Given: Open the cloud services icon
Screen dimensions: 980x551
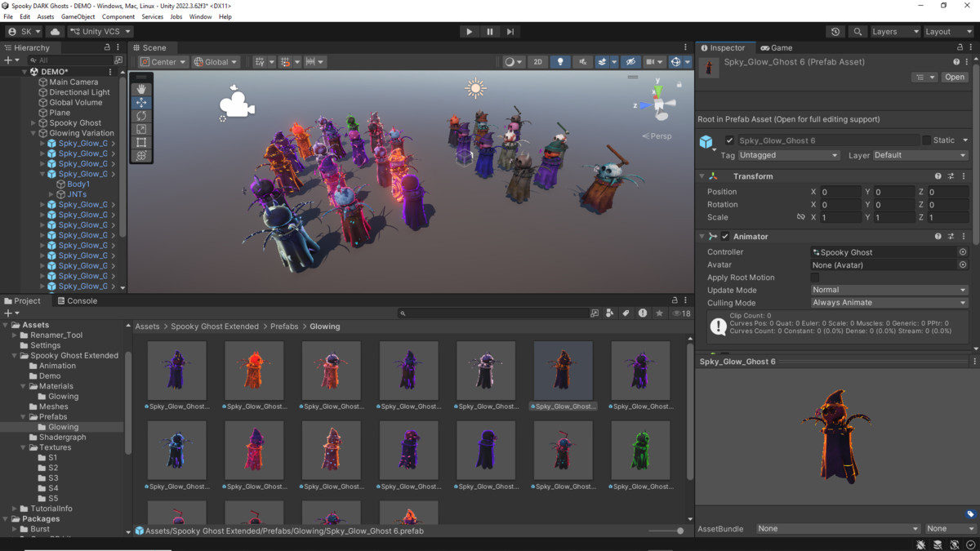Looking at the screenshot, I should (56, 32).
